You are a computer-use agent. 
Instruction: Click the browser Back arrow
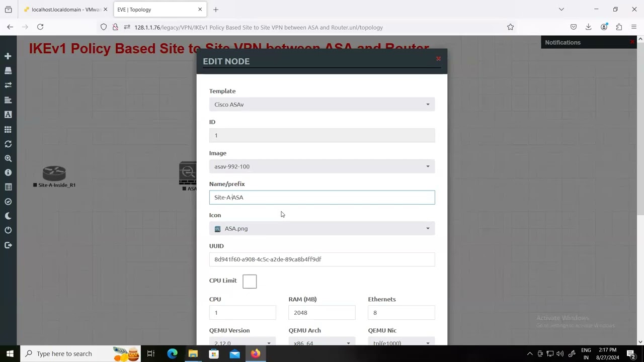[x=10, y=27]
